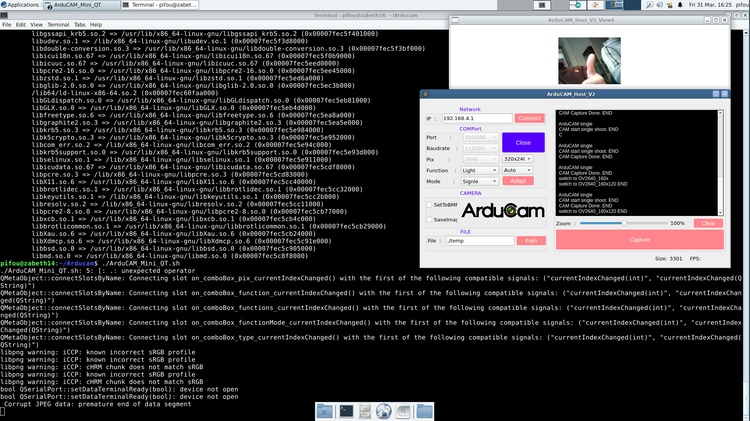The image size is (750, 421).
Task: Click the log area scrollbar down arrow
Action: coord(720,213)
